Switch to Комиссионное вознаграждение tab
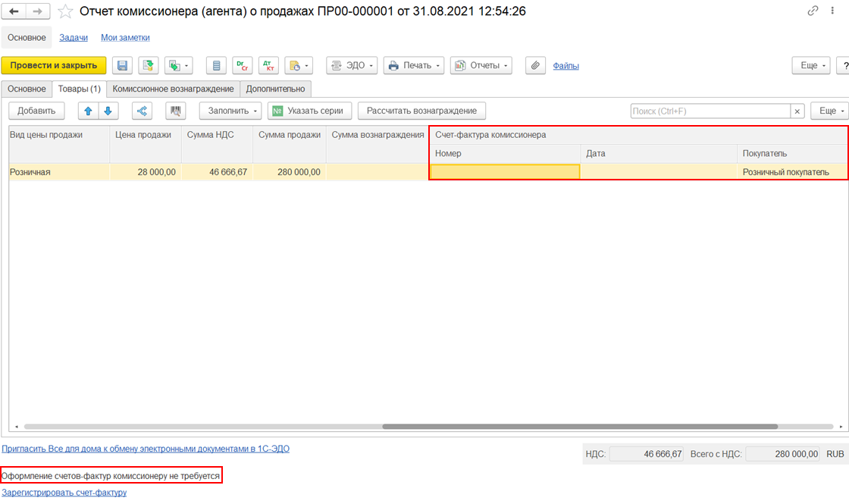849x504 pixels. point(174,89)
